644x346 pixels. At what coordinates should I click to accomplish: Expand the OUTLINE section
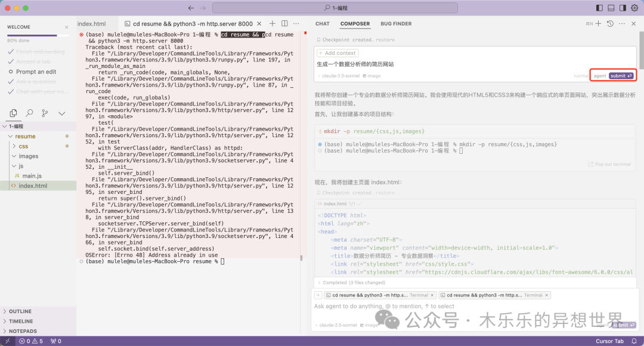click(20, 311)
